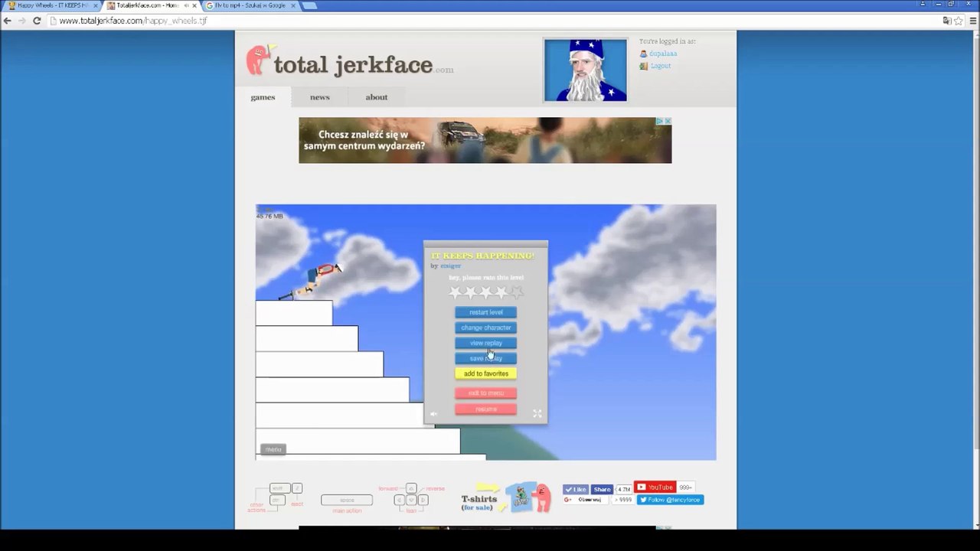Click the resume button
The width and height of the screenshot is (980, 551).
pyautogui.click(x=486, y=409)
